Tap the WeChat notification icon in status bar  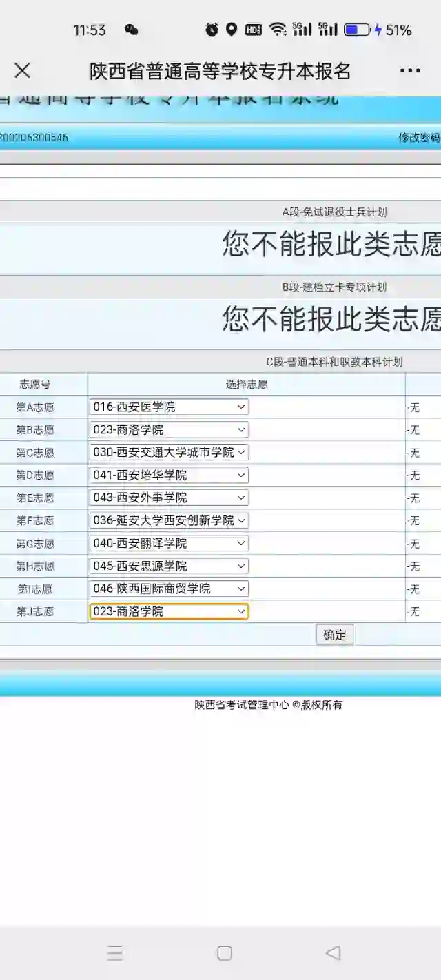point(131,30)
